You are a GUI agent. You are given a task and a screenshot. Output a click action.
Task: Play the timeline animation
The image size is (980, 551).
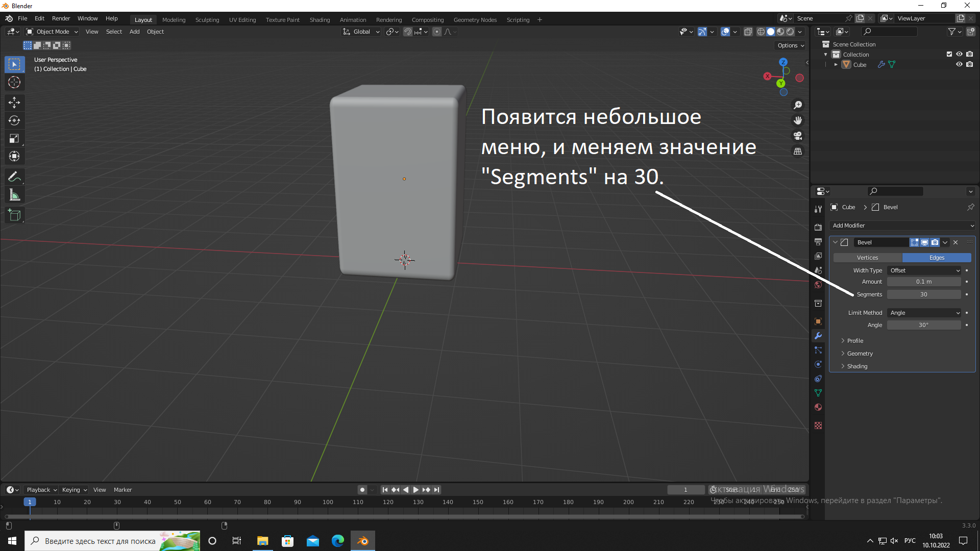pos(416,490)
